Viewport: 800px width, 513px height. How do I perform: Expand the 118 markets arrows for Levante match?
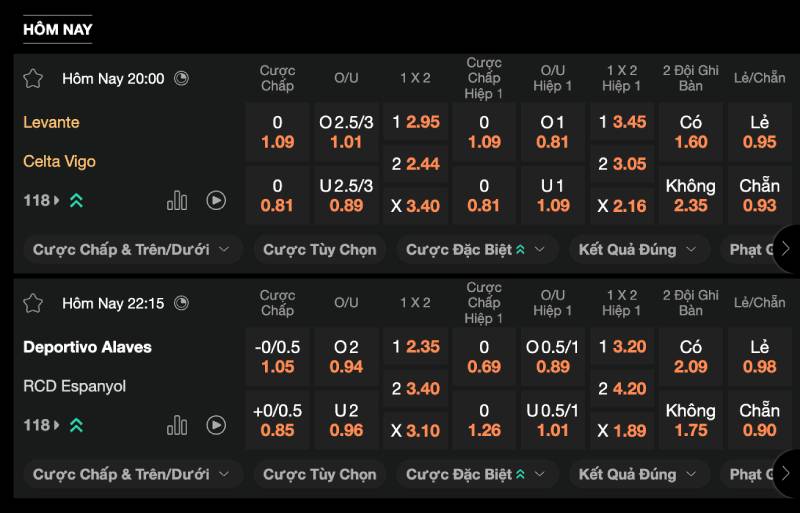(76, 201)
